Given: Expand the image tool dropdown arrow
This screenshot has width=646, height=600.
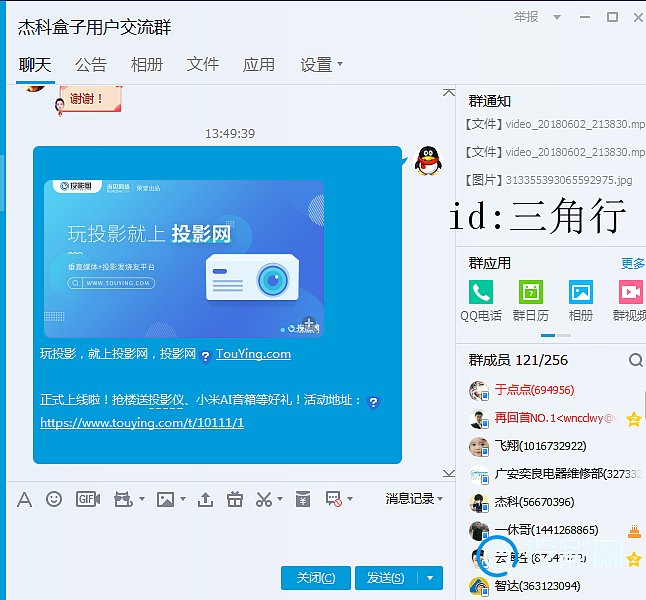Looking at the screenshot, I should 183,499.
